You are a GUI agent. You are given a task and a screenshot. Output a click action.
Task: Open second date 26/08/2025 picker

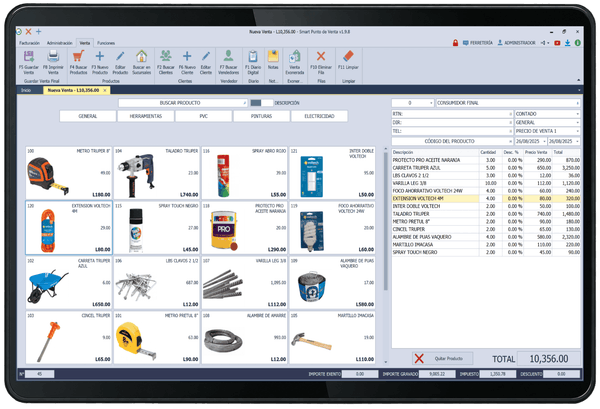tap(577, 141)
